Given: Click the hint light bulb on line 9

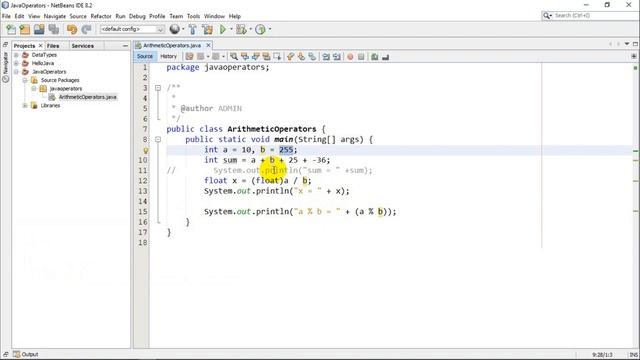Looking at the screenshot, I should pos(145,150).
